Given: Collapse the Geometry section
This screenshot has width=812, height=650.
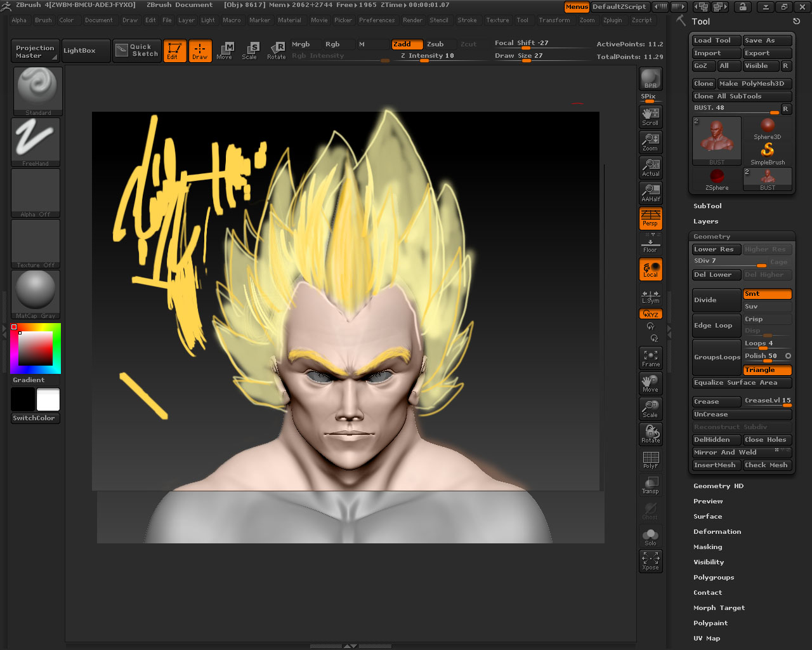Looking at the screenshot, I should [711, 237].
